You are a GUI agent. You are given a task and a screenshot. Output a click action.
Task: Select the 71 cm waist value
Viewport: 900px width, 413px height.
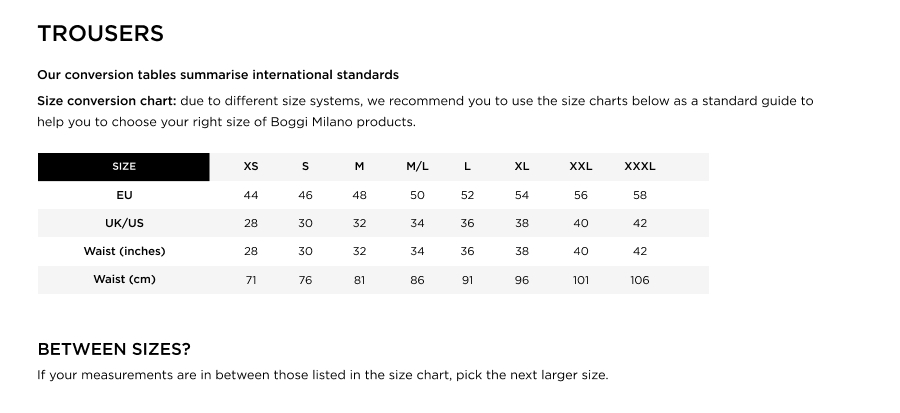(251, 280)
